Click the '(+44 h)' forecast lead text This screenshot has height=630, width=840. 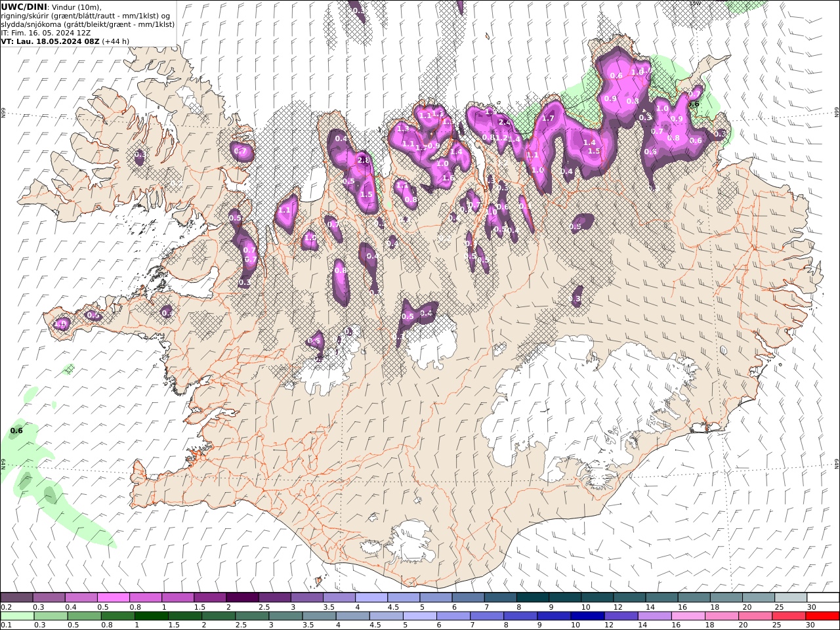pos(115,41)
